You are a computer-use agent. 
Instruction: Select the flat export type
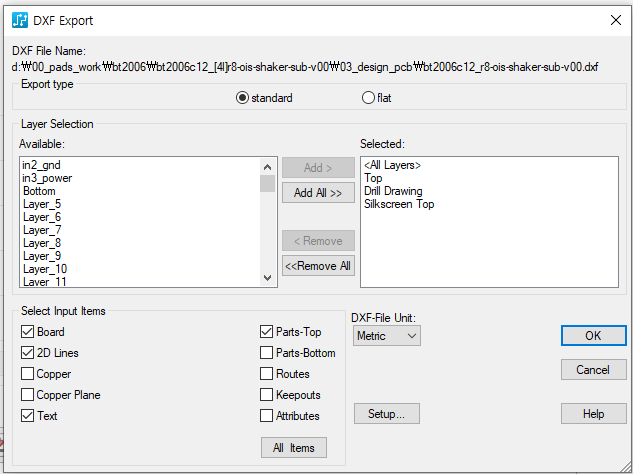[x=368, y=98]
